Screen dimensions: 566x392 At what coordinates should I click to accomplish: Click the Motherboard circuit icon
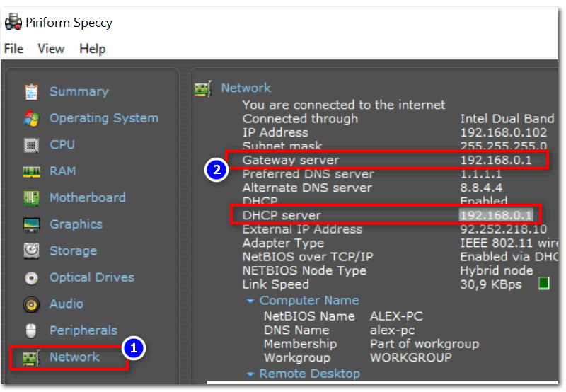pyautogui.click(x=31, y=198)
